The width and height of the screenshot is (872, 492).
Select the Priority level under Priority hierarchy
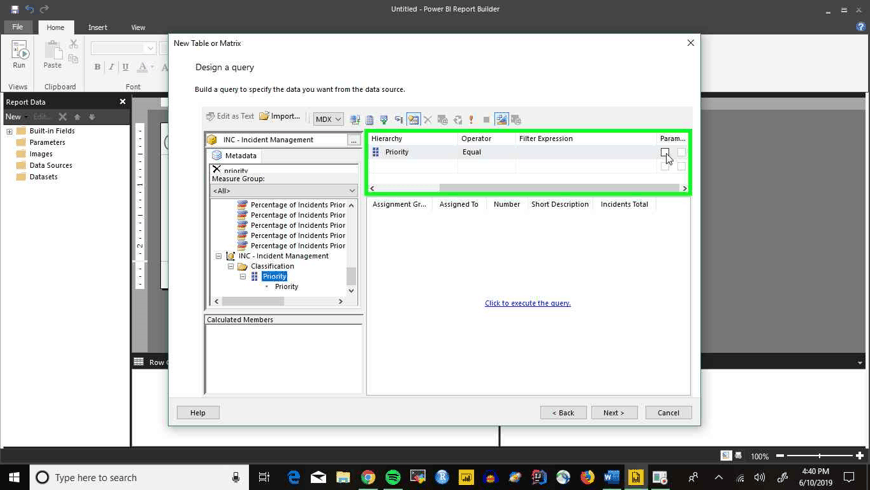pyautogui.click(x=286, y=287)
